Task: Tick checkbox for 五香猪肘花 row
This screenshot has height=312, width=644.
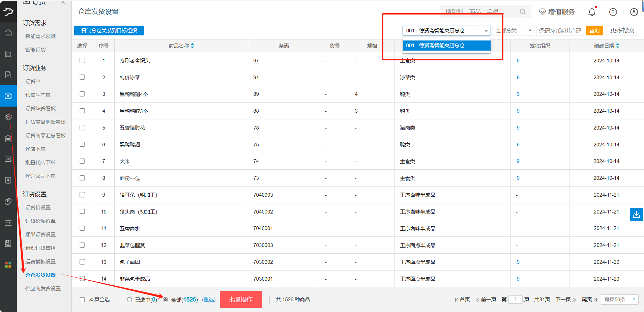Action: (x=82, y=127)
